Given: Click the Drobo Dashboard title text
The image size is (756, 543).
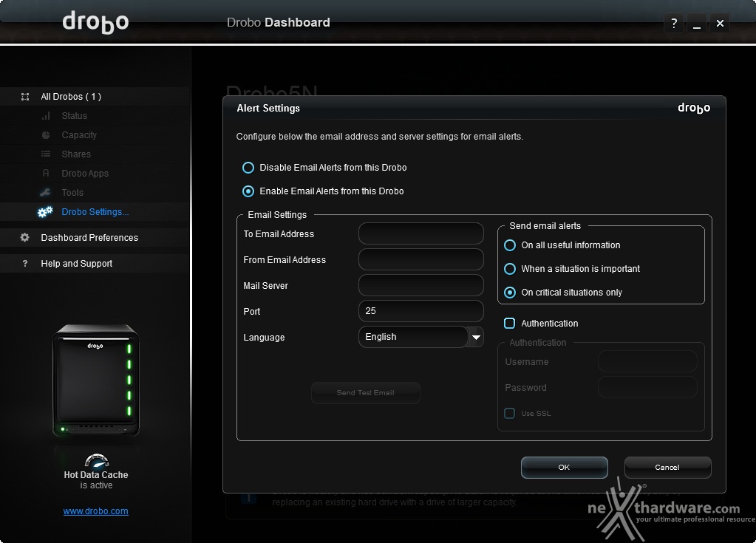Looking at the screenshot, I should coord(278,23).
